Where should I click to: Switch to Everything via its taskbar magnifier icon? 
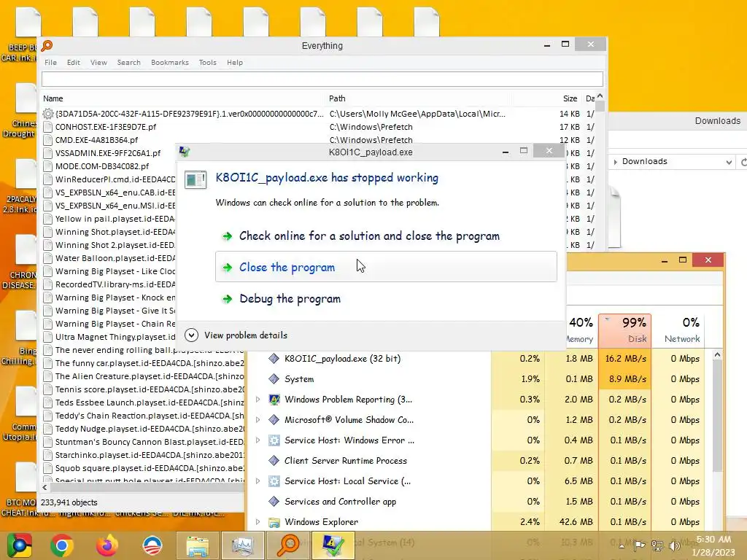click(x=288, y=545)
